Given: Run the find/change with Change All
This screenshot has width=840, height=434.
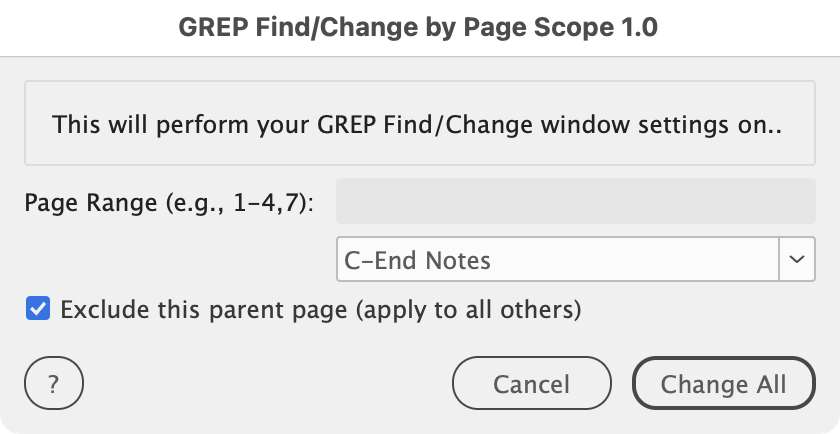Looking at the screenshot, I should 723,384.
